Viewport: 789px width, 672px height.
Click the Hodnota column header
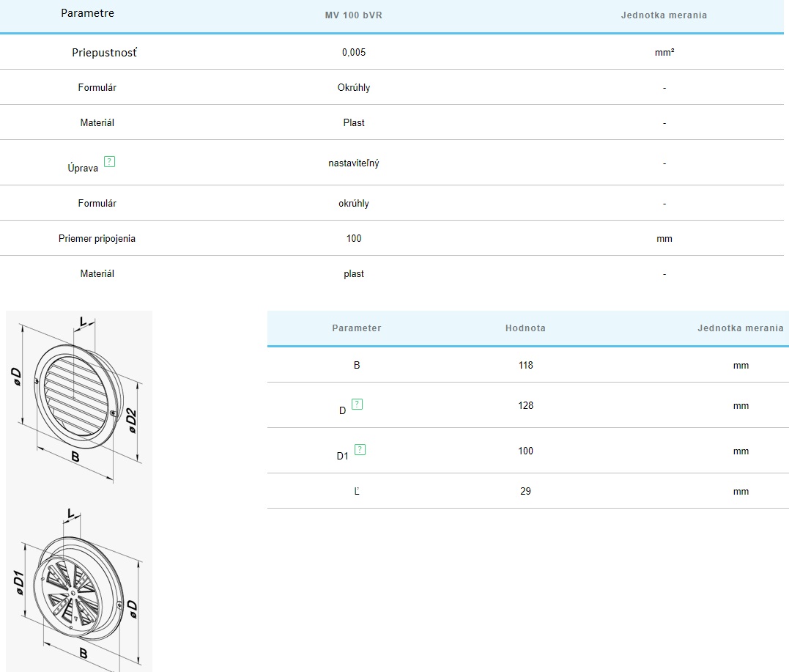525,328
